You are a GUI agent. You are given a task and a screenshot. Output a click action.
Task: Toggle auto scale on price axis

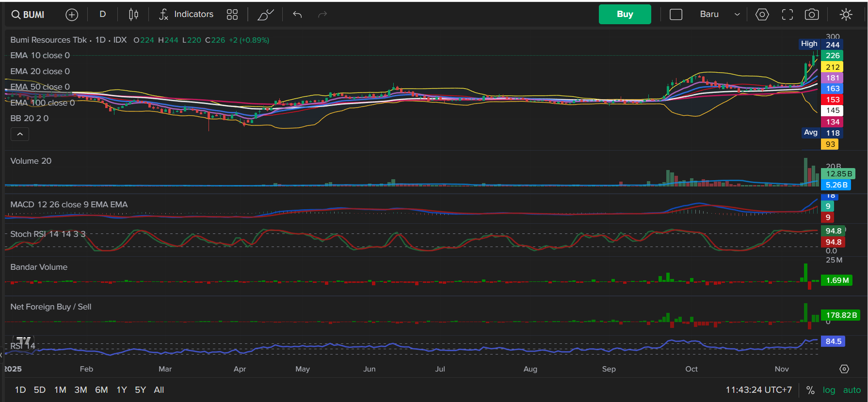852,390
